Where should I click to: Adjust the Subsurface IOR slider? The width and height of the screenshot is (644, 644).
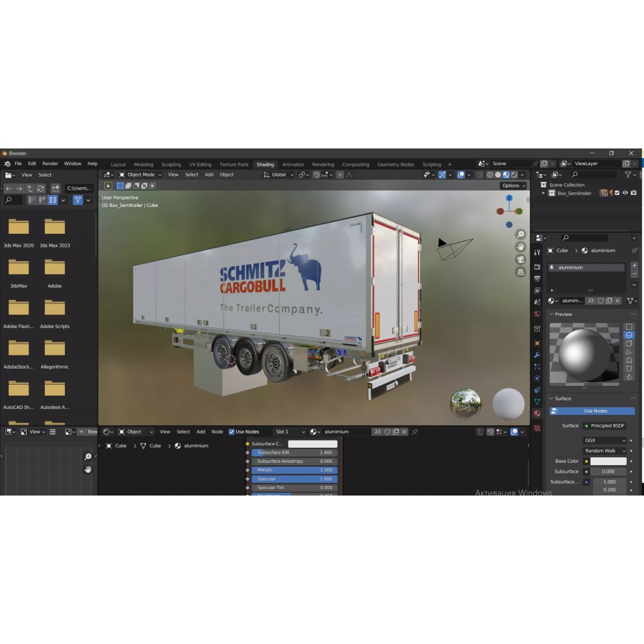[x=295, y=453]
